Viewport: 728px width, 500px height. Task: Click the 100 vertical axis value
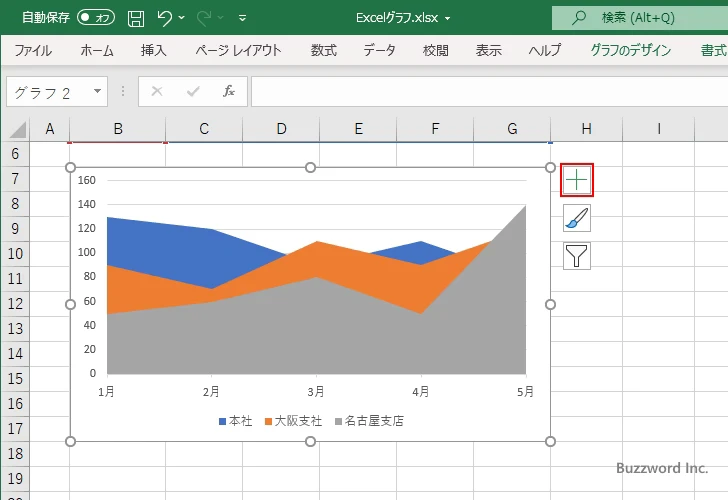87,252
